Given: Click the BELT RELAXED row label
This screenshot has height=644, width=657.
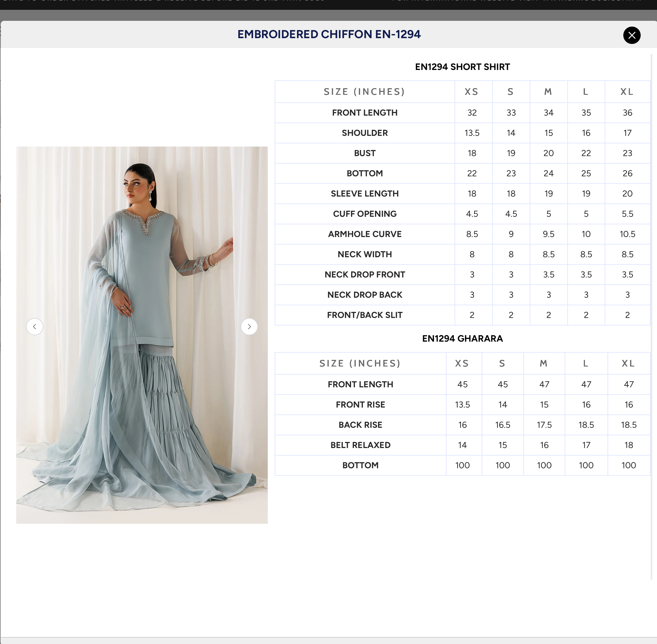Looking at the screenshot, I should pos(360,445).
